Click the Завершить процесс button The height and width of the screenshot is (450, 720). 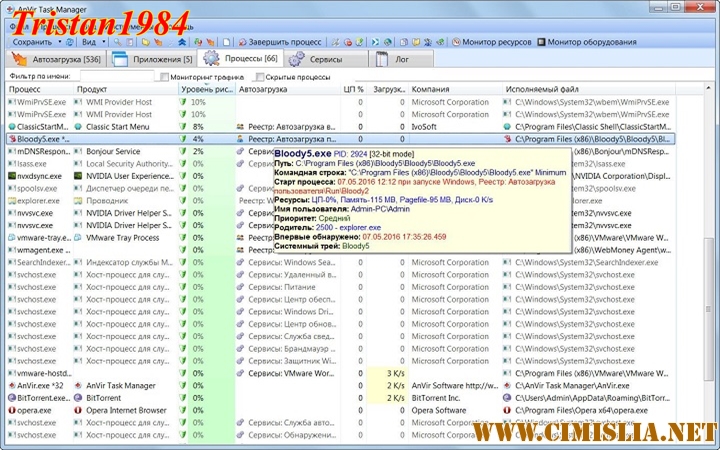[278, 42]
